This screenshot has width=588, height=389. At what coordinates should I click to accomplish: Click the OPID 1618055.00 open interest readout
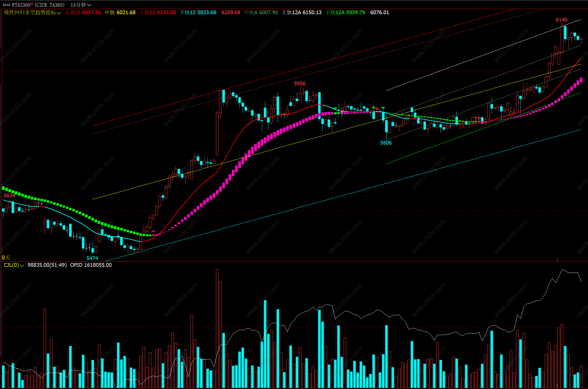coord(91,265)
